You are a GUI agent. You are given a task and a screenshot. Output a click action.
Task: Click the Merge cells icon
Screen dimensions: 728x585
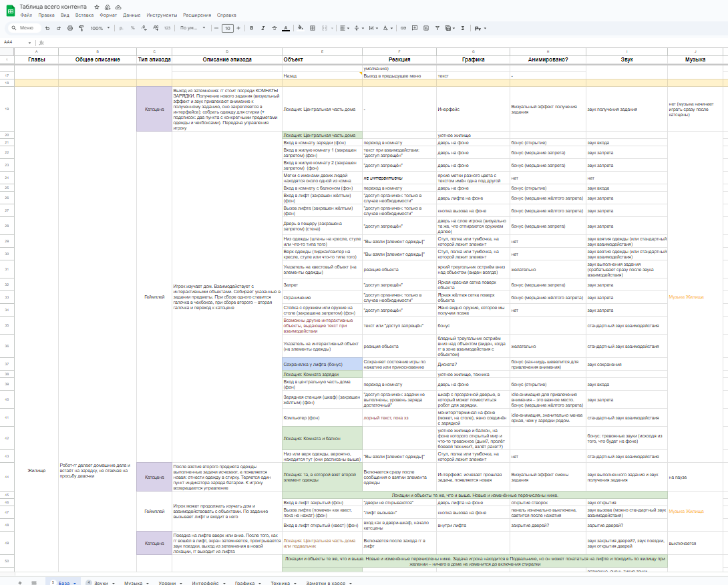[325, 28]
